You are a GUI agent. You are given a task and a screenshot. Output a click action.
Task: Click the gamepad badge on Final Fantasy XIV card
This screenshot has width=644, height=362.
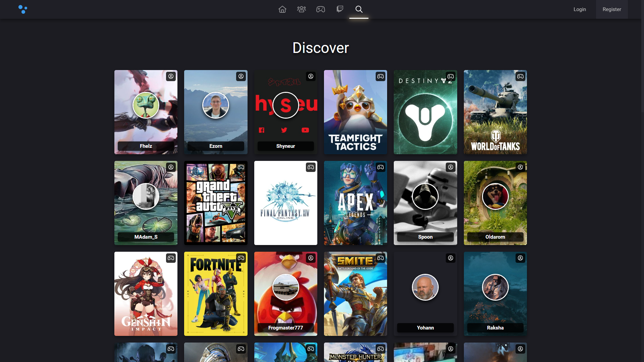[311, 167]
